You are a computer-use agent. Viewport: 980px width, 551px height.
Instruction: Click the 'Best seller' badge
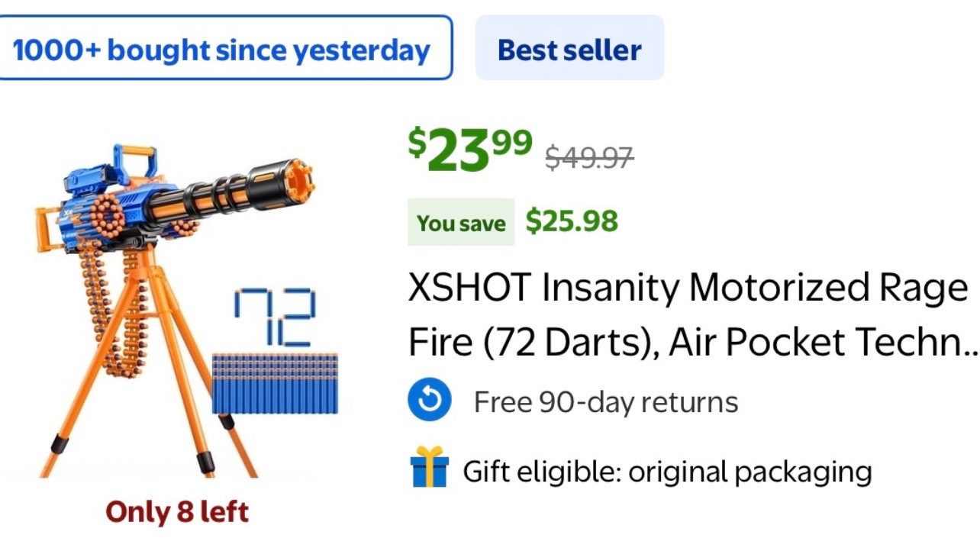pyautogui.click(x=569, y=48)
